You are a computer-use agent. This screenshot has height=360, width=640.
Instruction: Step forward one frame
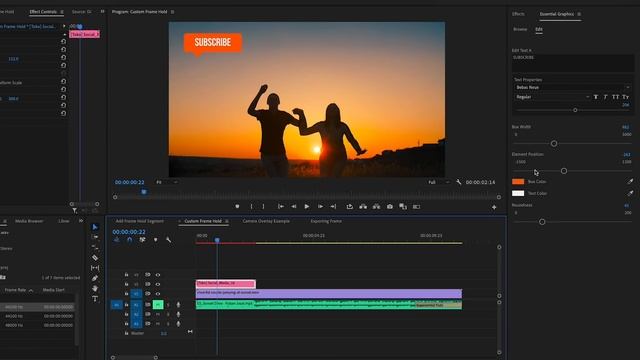pyautogui.click(x=320, y=207)
